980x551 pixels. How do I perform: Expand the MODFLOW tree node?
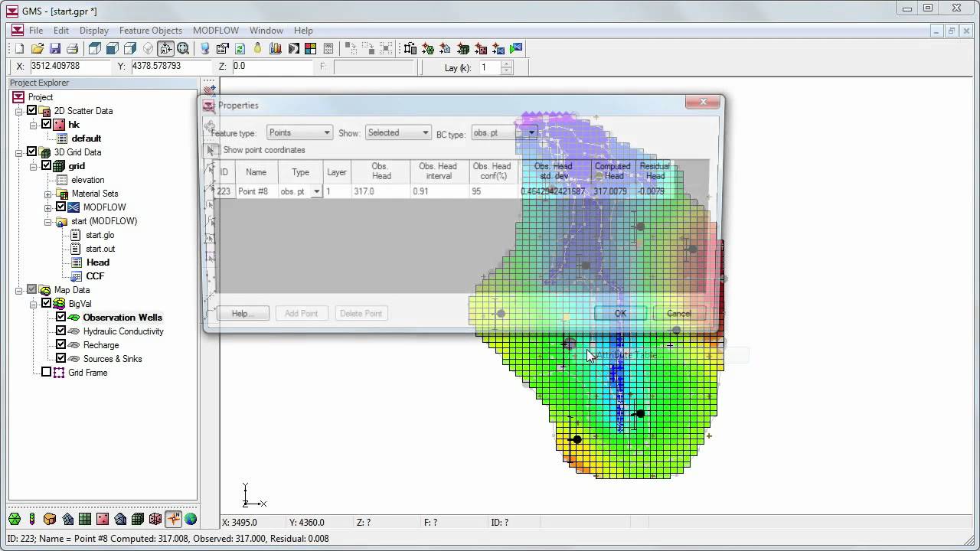point(48,207)
